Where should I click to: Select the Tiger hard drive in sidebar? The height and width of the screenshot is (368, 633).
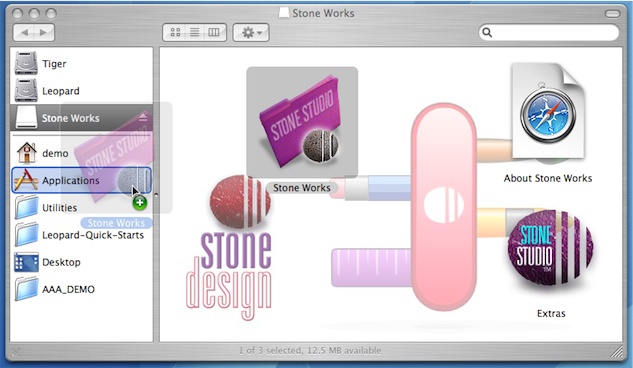point(81,63)
